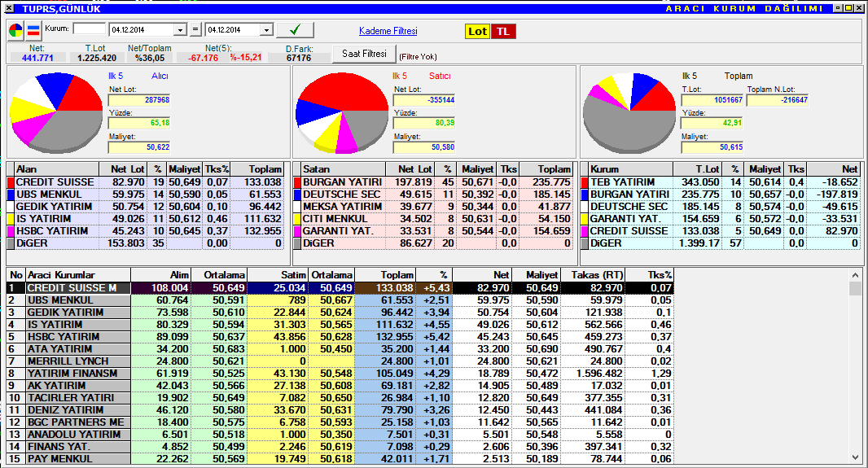This screenshot has width=868, height=468.
Task: Open the Kademe Filtresi link
Action: coord(388,31)
